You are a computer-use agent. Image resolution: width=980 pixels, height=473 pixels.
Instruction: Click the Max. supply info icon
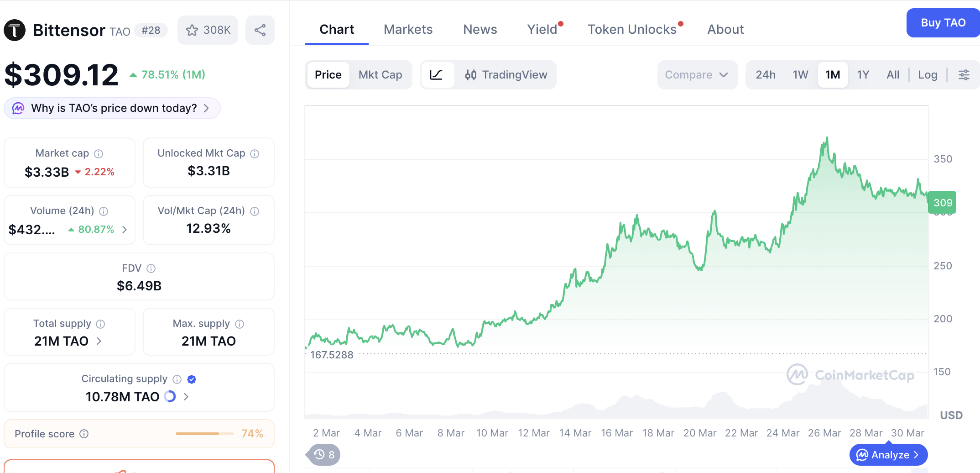coord(240,324)
